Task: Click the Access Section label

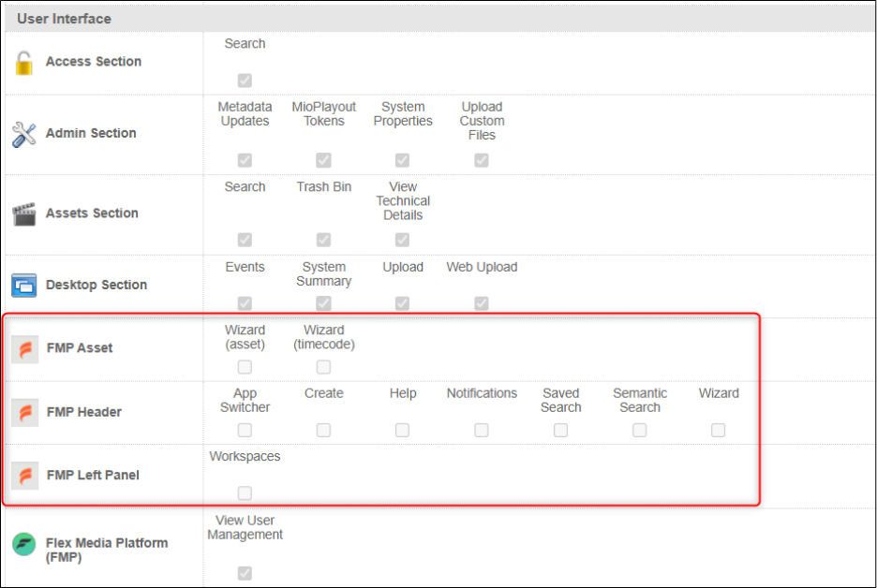Action: coord(94,62)
